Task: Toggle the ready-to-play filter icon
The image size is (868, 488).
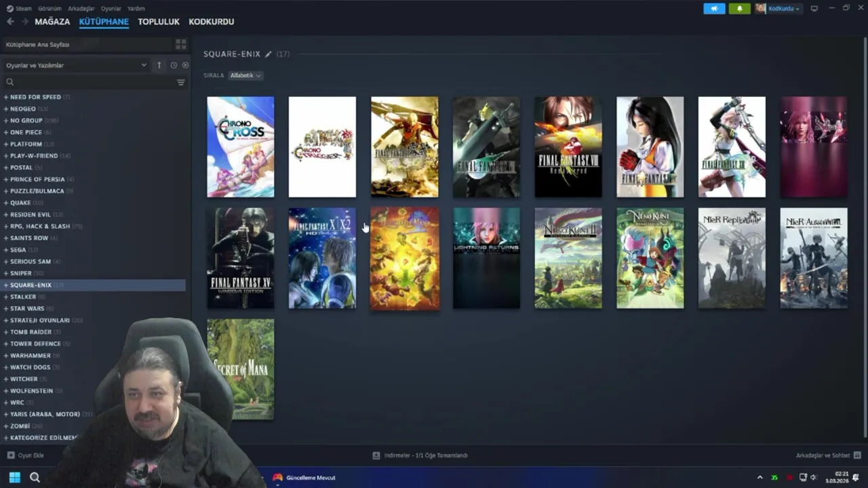Action: [185, 65]
